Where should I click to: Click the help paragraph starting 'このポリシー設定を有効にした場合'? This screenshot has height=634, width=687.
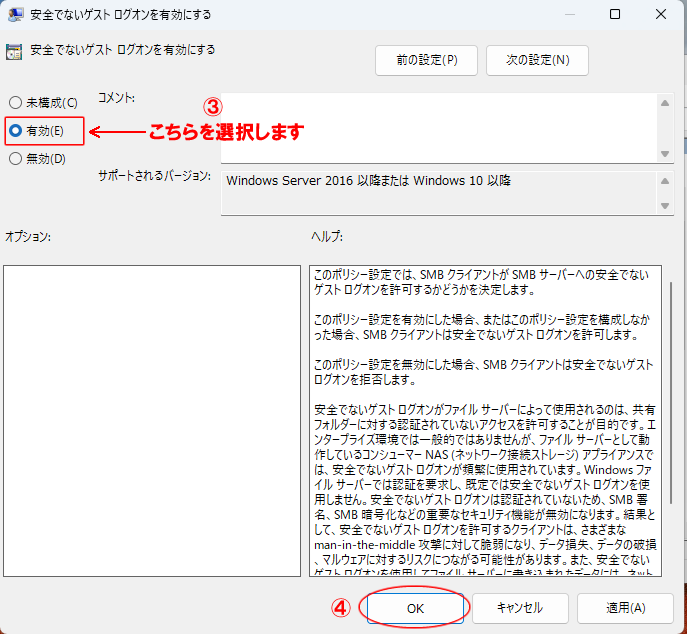[482, 327]
